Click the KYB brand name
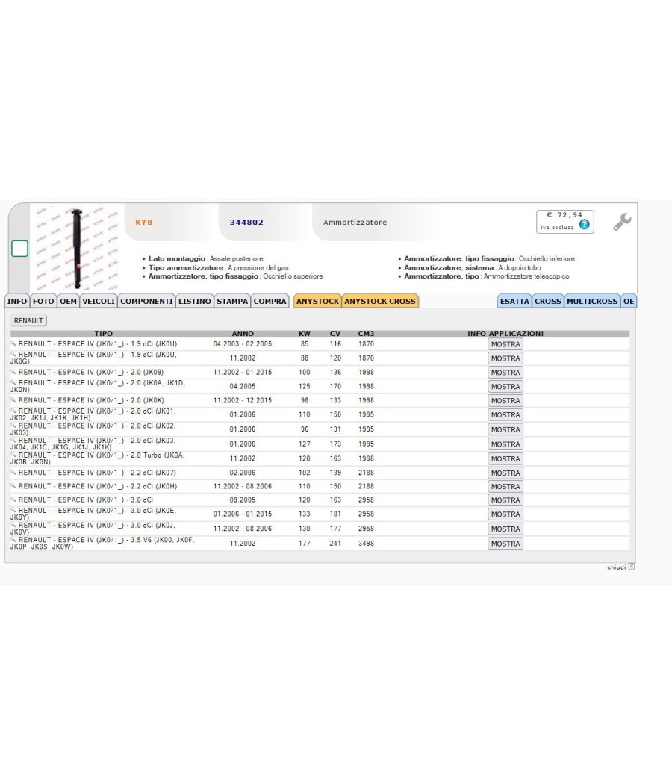Image resolution: width=672 pixels, height=784 pixels. [x=144, y=222]
